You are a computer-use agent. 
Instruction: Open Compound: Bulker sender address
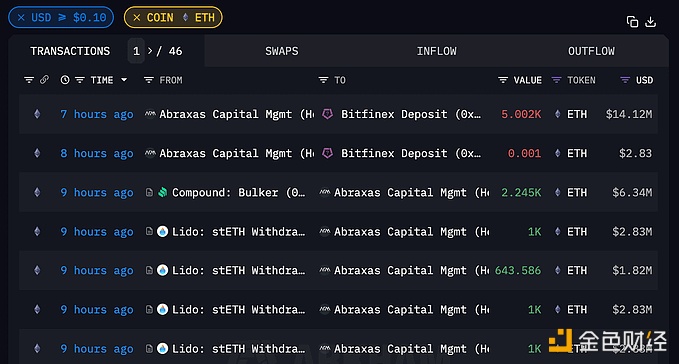point(238,193)
